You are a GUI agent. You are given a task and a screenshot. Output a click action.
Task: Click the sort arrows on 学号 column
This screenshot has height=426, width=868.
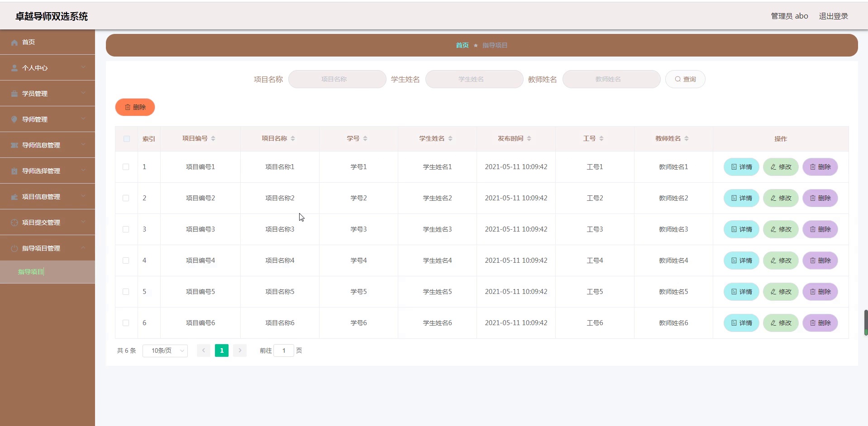[x=365, y=138]
